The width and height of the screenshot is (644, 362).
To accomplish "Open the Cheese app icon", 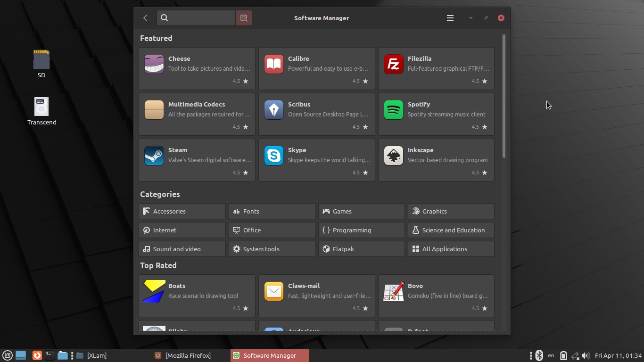I will [x=154, y=64].
